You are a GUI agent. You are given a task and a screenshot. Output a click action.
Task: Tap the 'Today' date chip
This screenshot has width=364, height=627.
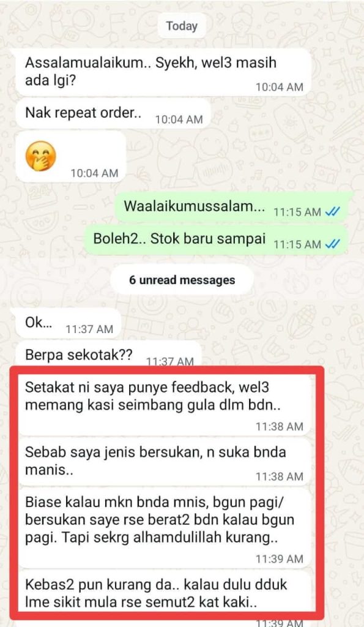[x=182, y=26]
